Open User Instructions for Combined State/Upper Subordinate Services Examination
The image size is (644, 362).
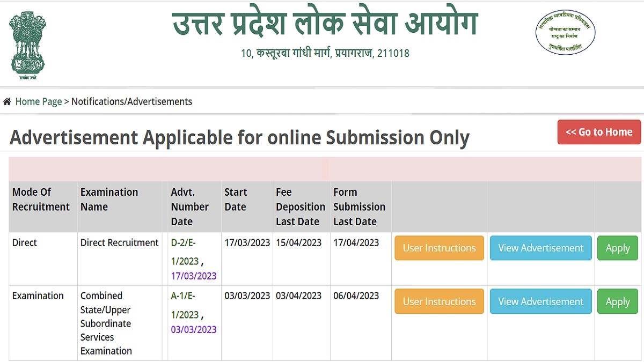[x=439, y=301]
